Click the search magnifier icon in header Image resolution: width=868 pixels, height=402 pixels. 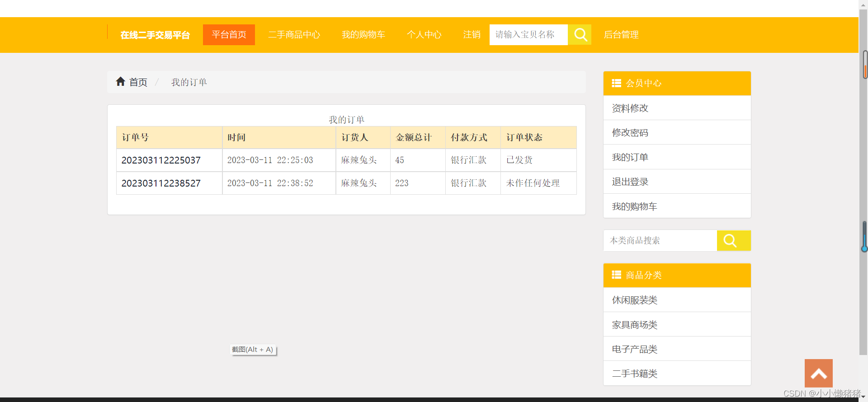pos(580,35)
